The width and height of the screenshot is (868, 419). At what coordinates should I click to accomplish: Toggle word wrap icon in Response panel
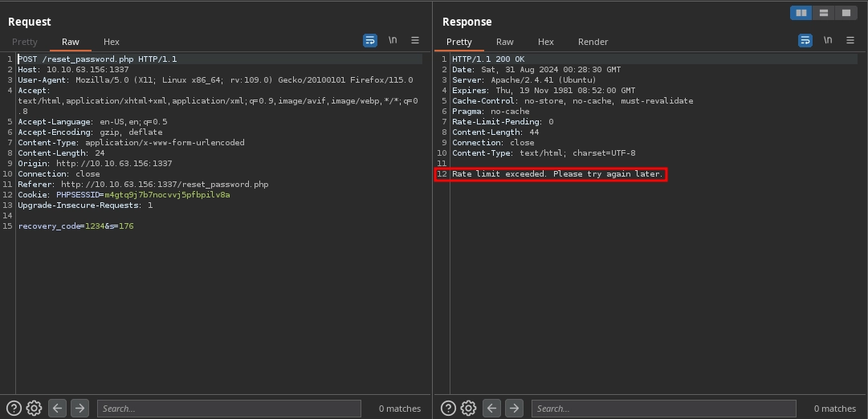pos(805,40)
